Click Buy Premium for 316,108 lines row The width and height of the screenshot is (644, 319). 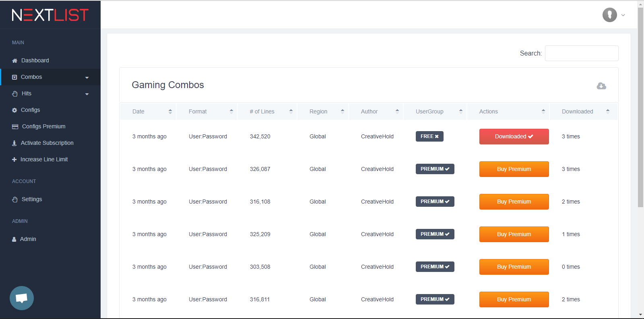coord(514,202)
